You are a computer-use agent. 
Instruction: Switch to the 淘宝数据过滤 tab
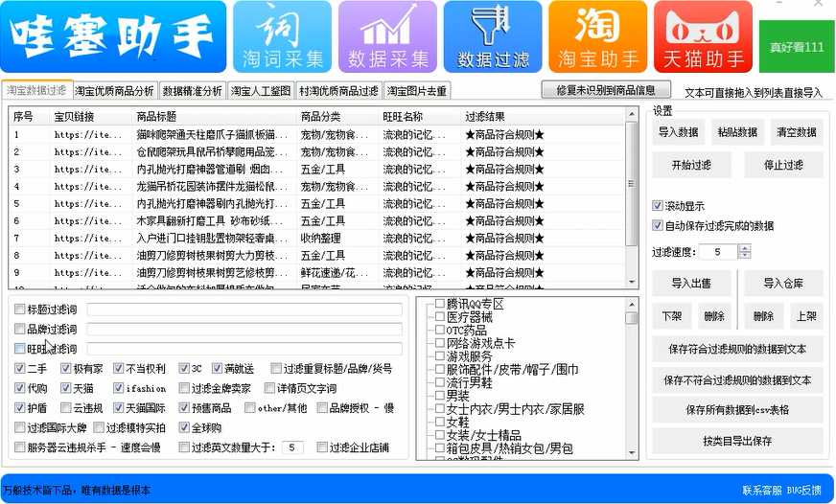coord(36,90)
